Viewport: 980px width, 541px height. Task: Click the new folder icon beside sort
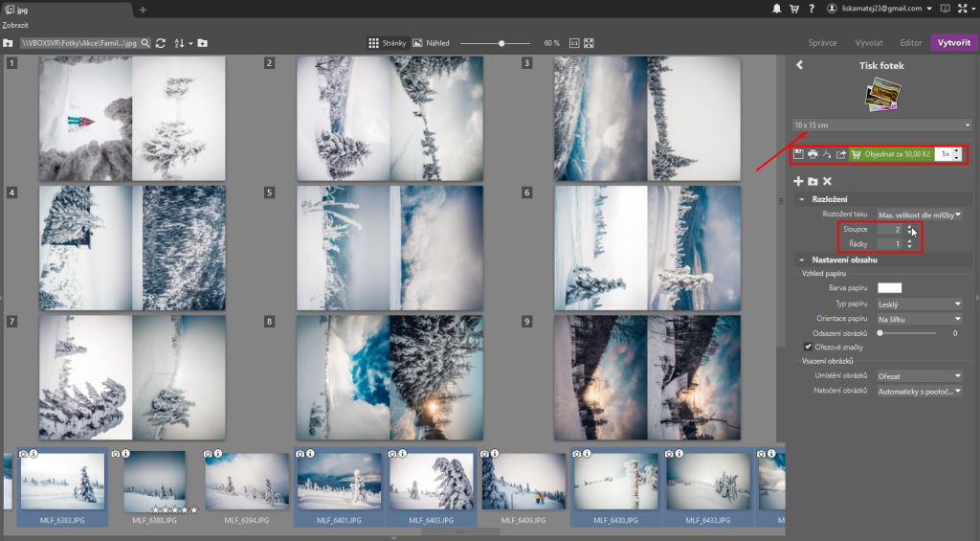(x=203, y=43)
